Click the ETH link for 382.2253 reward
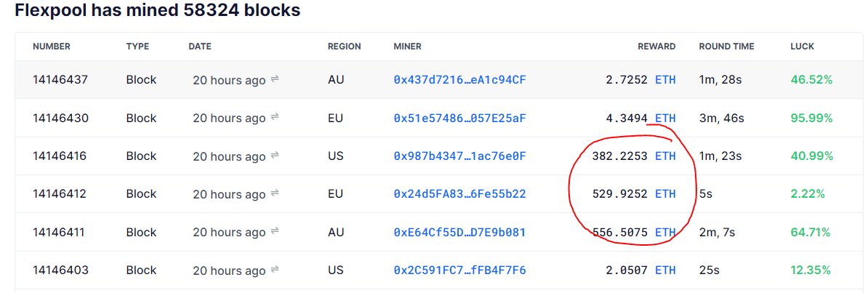 pyautogui.click(x=665, y=156)
